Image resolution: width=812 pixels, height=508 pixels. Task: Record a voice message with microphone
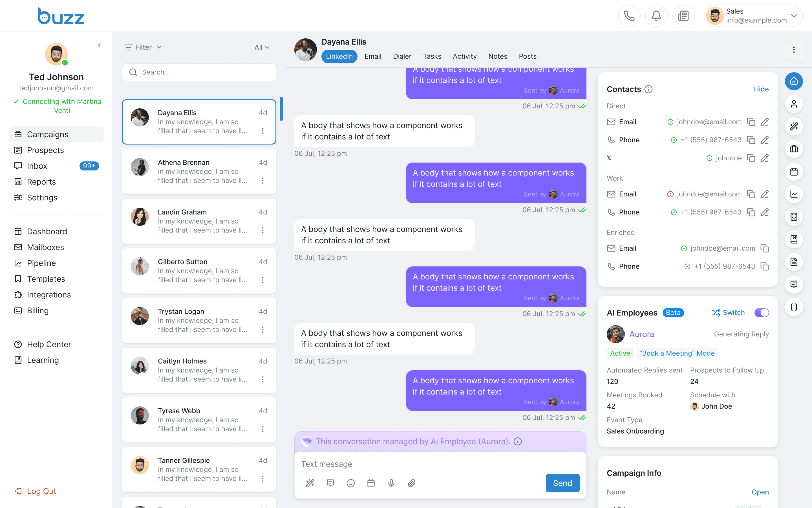tap(391, 483)
